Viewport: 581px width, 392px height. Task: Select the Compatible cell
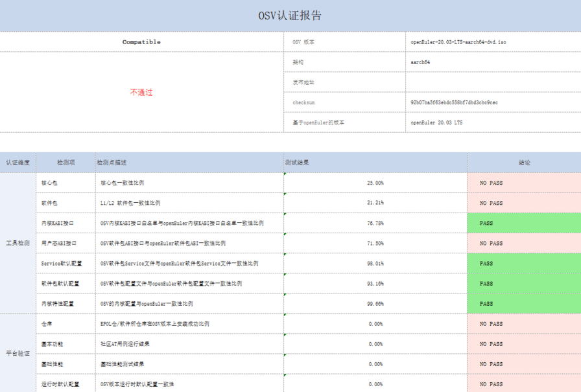click(141, 42)
